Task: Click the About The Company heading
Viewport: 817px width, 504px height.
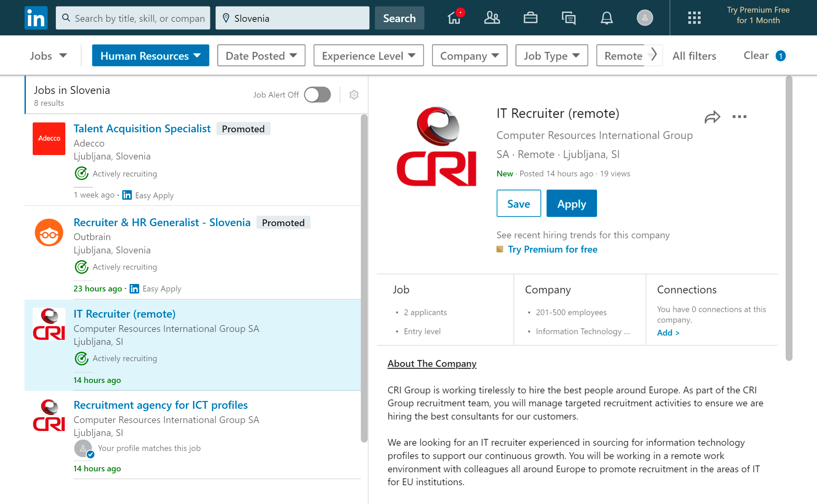Action: [432, 364]
